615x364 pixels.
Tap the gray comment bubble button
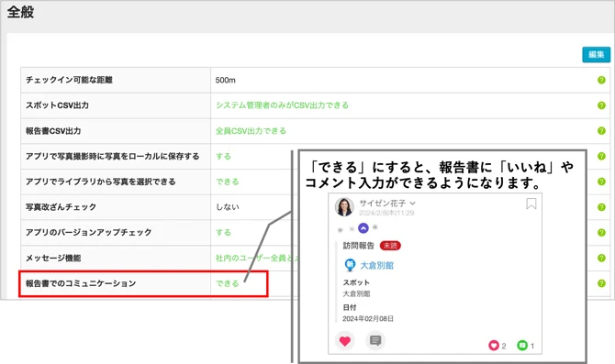(375, 340)
